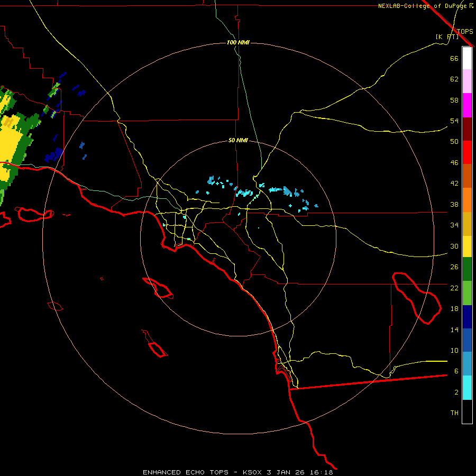Click the large island outline at east edge
Viewport: 476px width, 476px height.
coord(417,298)
